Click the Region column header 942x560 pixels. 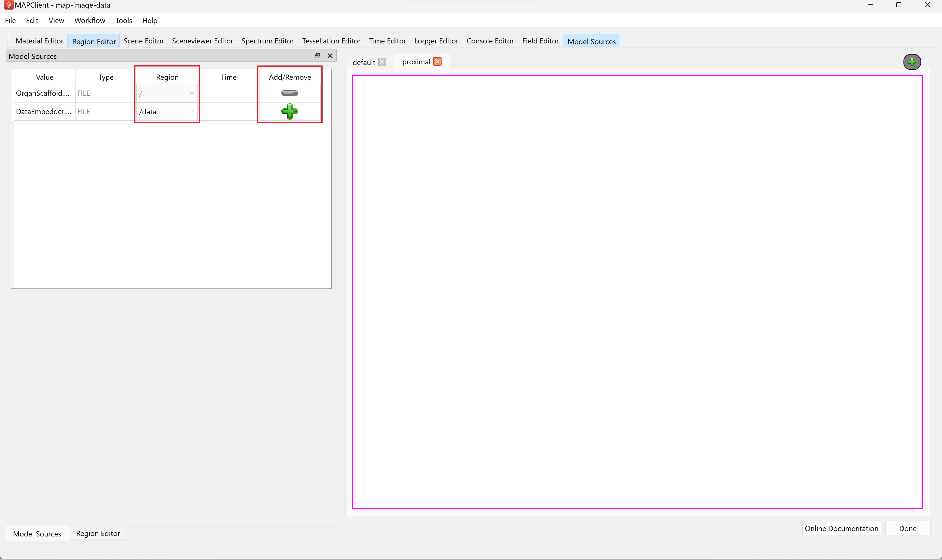[x=167, y=77]
